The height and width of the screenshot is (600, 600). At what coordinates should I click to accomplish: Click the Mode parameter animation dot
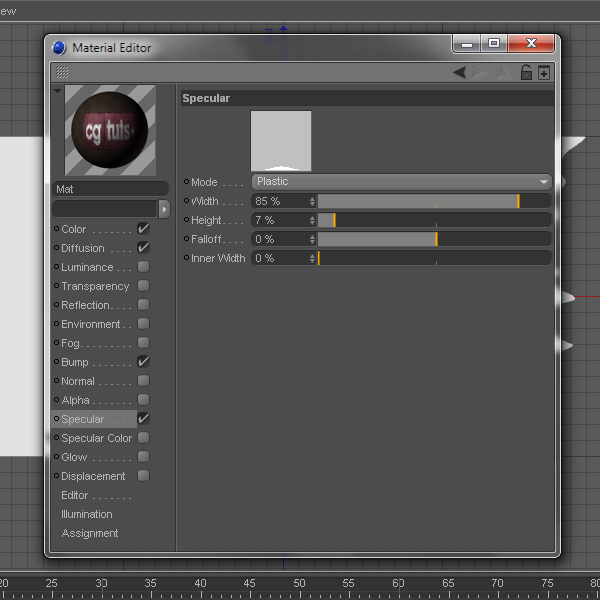point(186,182)
